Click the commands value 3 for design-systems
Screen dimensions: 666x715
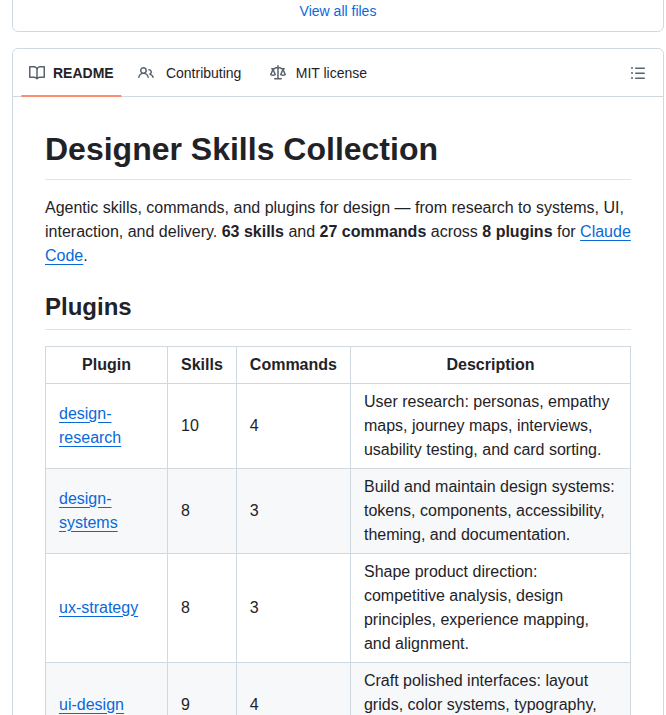pos(254,510)
